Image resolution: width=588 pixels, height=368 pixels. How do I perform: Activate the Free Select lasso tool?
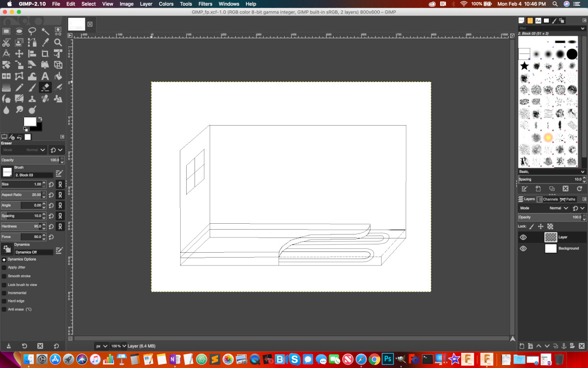32,31
